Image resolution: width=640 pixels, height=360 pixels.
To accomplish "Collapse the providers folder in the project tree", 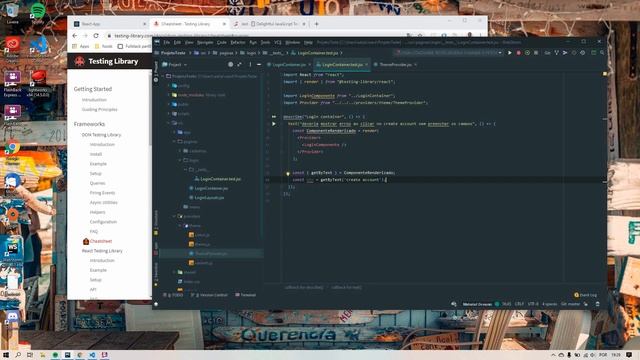I will pyautogui.click(x=174, y=216).
